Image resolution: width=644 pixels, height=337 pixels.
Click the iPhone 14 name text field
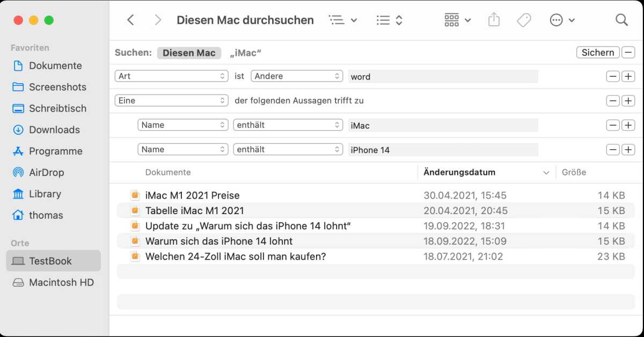443,150
